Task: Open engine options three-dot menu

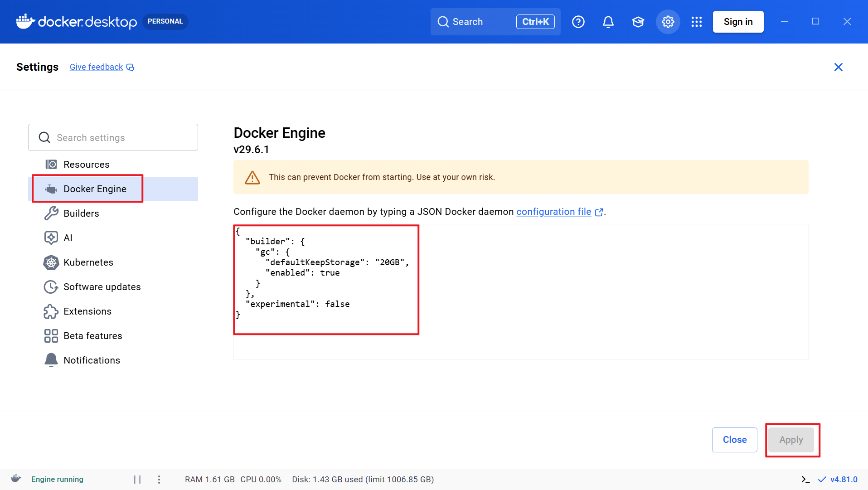Action: click(x=159, y=480)
